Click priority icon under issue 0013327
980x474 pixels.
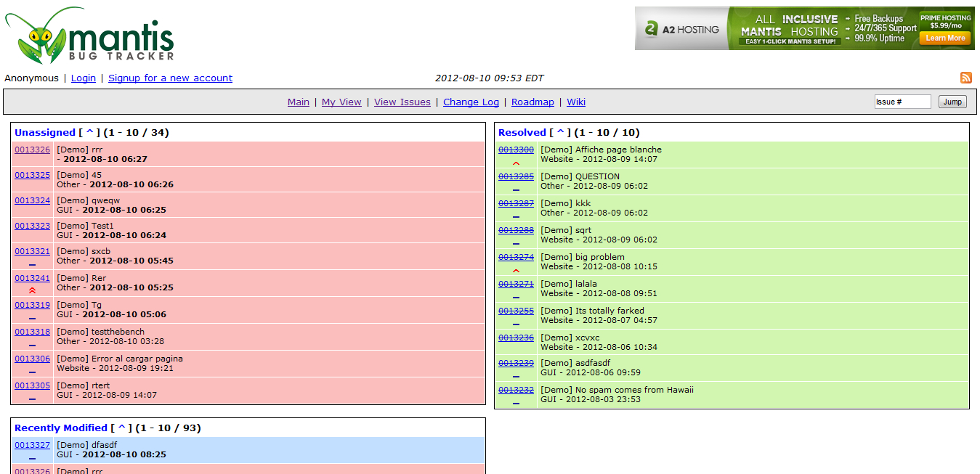pyautogui.click(x=32, y=459)
